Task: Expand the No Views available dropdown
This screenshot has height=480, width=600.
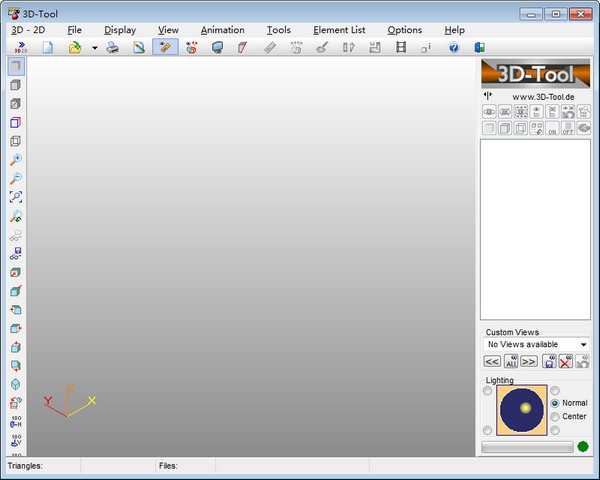Action: (x=583, y=344)
